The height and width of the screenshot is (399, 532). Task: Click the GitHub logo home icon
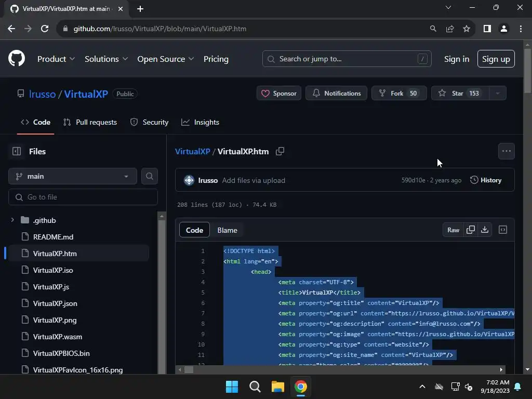[x=17, y=58]
